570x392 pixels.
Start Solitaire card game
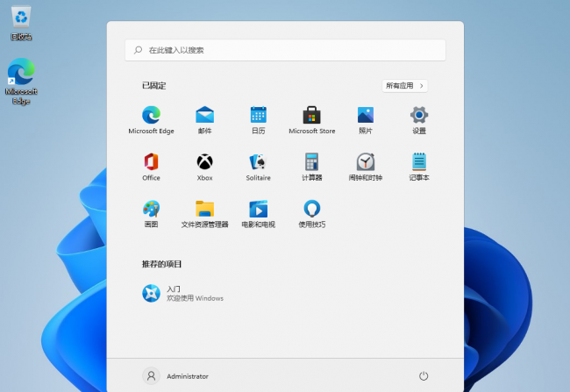click(259, 167)
